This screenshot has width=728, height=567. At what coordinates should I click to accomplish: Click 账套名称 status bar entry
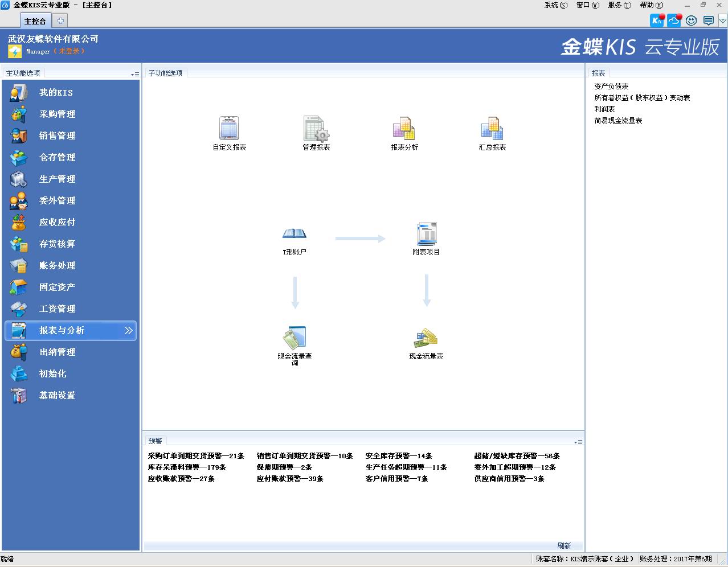pyautogui.click(x=584, y=559)
